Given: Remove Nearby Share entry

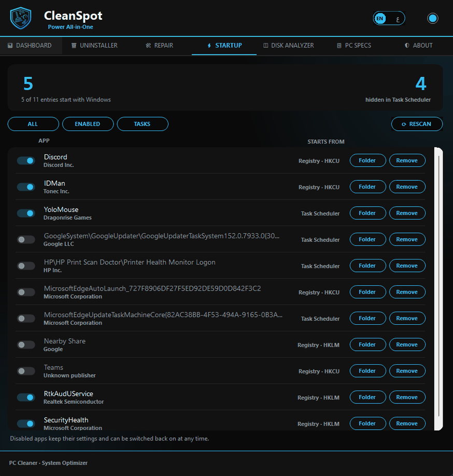Looking at the screenshot, I should coord(407,344).
